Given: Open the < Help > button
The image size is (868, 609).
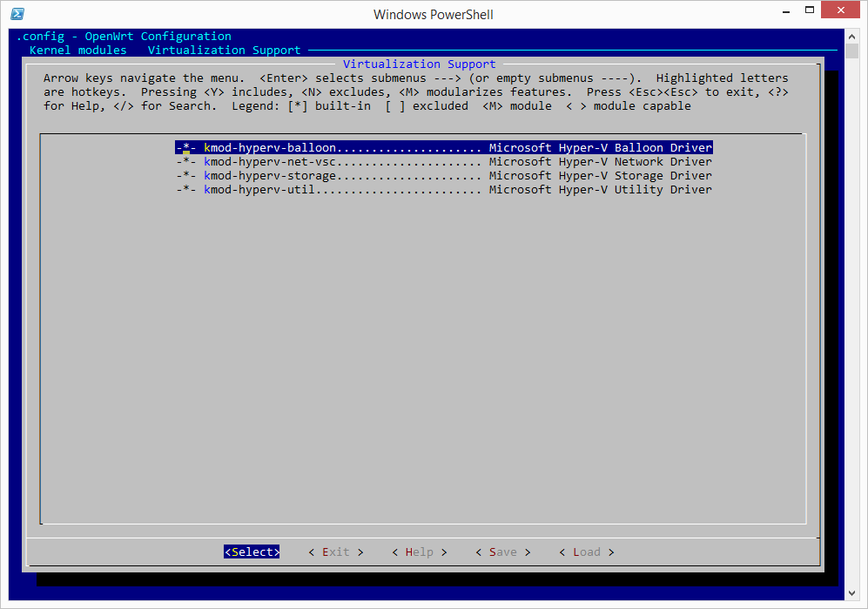Looking at the screenshot, I should pos(420,551).
